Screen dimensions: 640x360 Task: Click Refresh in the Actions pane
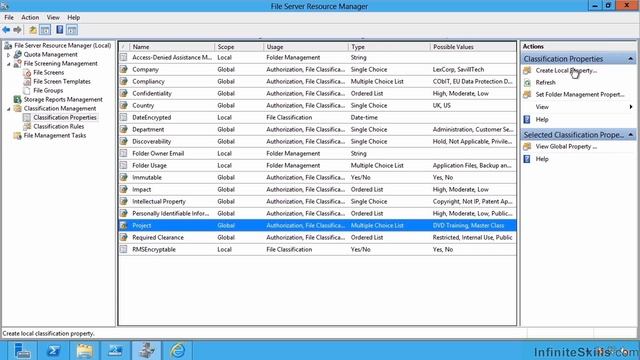545,82
